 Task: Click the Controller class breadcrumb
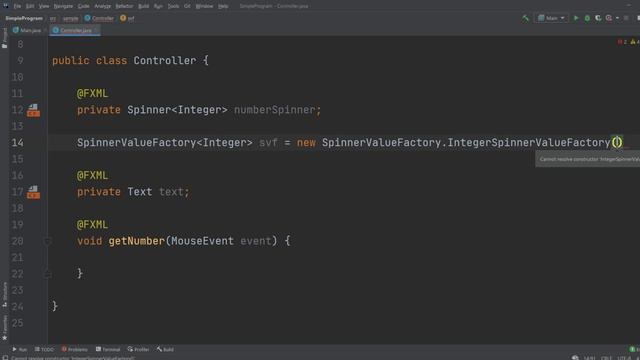pyautogui.click(x=99, y=18)
